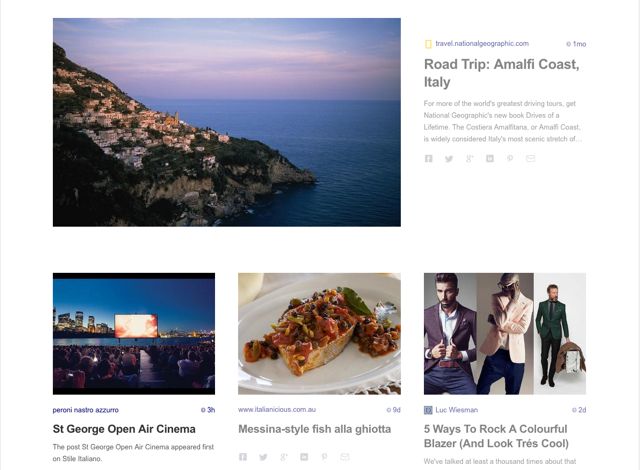Open St George Open Air Cinema article title
This screenshot has width=640, height=470.
(x=124, y=429)
